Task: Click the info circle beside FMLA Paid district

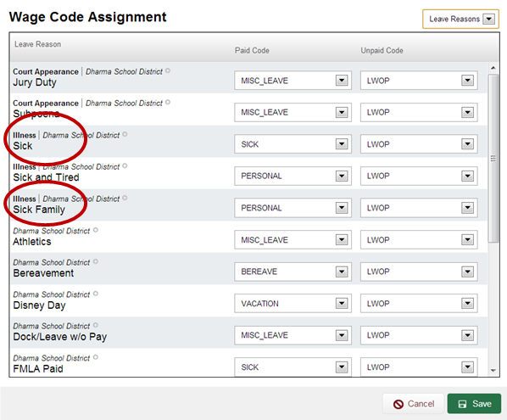Action: click(96, 357)
